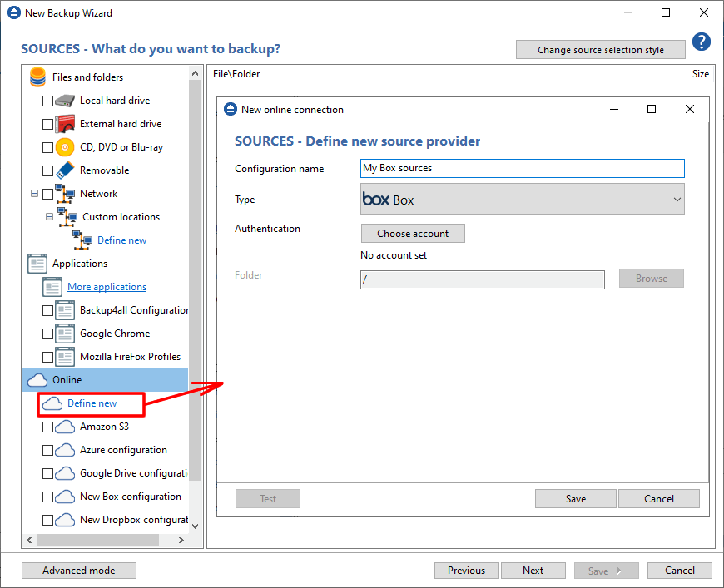The width and height of the screenshot is (724, 588).
Task: Tick the CD, DVD or Blu-ray checkbox
Action: [x=47, y=147]
